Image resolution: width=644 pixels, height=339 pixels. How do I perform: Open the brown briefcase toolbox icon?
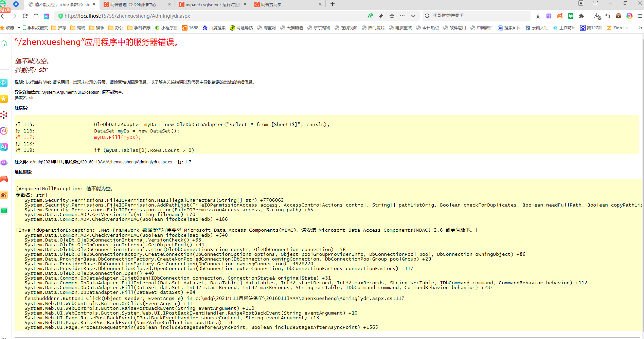[x=619, y=16]
